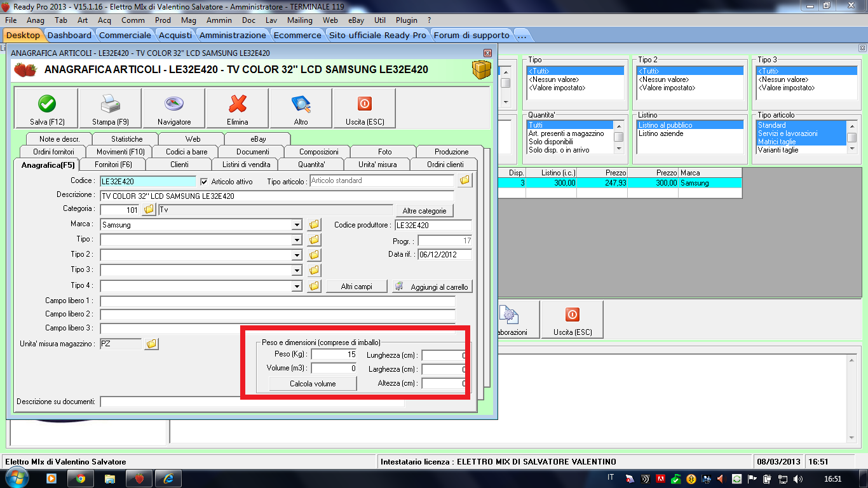
Task: Open the Listini di vendita tab
Action: [x=246, y=165]
